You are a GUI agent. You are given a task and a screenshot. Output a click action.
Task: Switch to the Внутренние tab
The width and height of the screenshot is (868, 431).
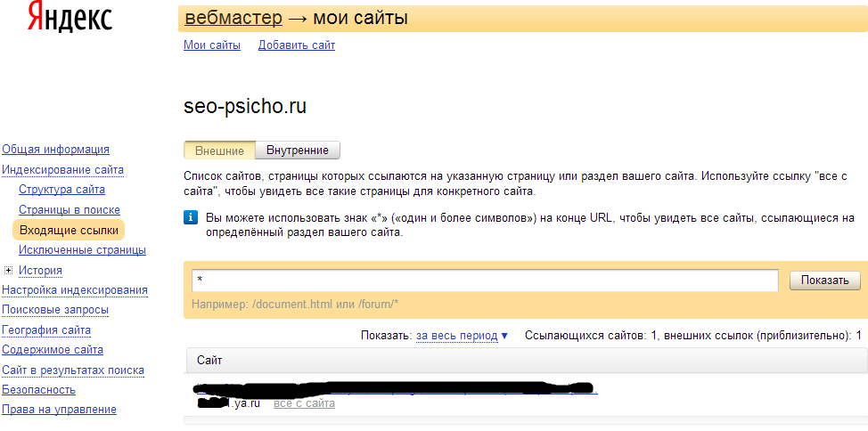click(x=298, y=150)
